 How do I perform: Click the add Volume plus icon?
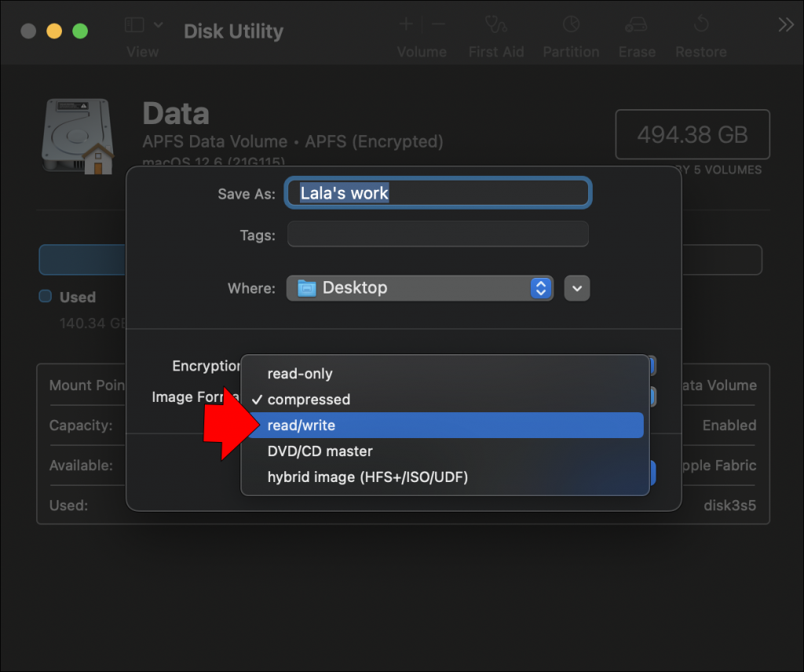click(406, 24)
